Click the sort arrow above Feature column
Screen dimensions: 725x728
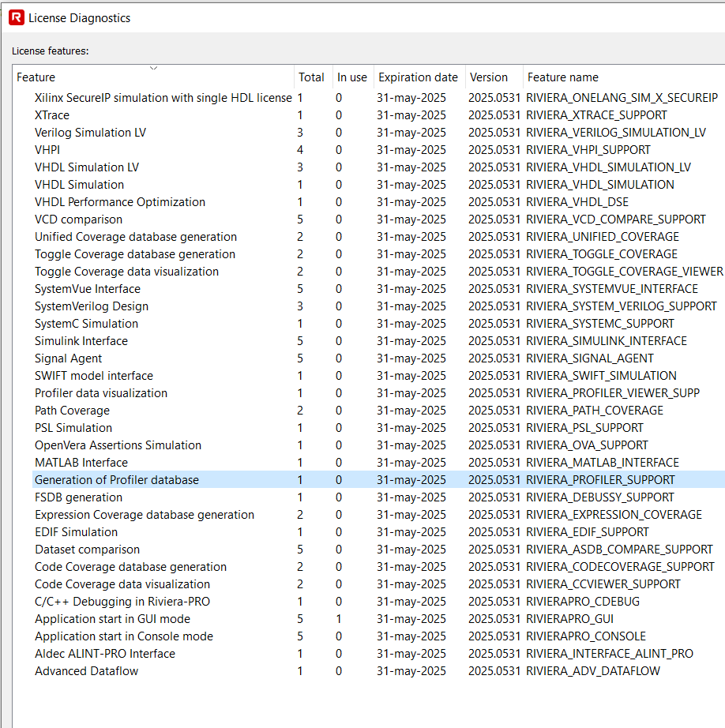[153, 69]
